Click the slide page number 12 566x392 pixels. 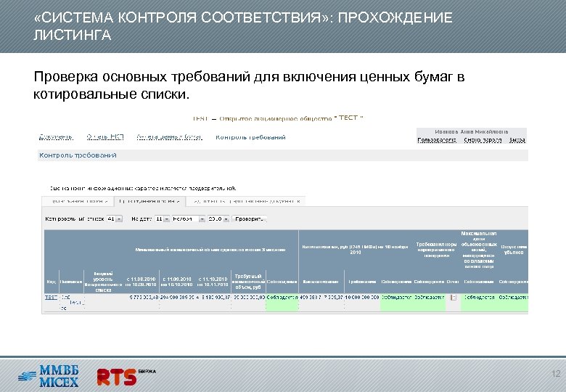click(556, 374)
